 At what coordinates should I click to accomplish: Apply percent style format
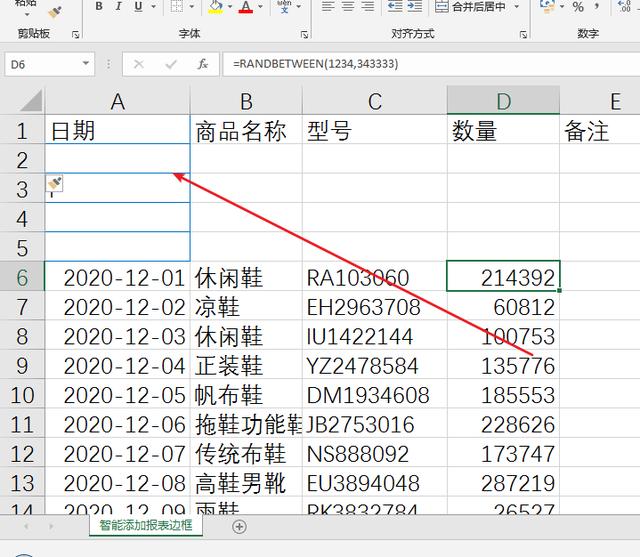coord(578,7)
